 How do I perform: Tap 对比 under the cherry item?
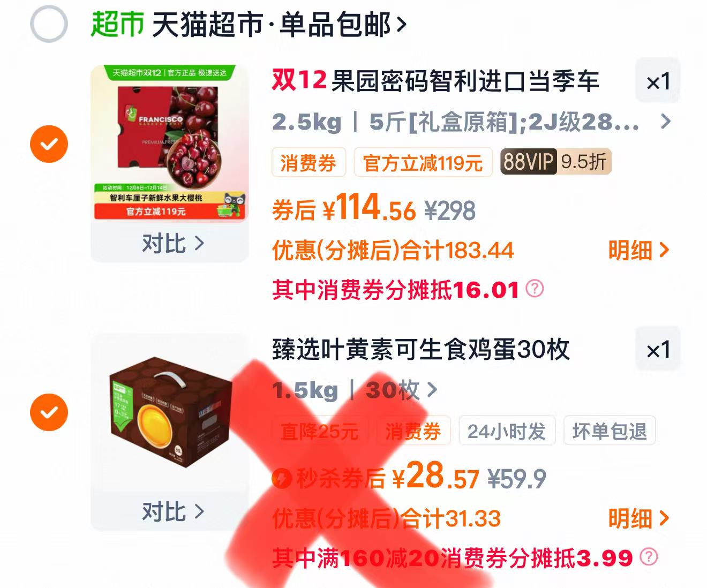(172, 243)
